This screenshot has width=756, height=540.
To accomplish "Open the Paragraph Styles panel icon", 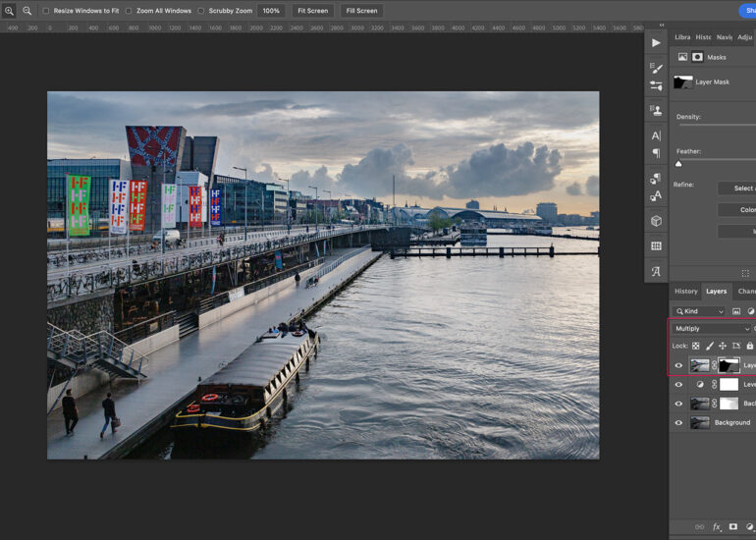I will (x=656, y=179).
